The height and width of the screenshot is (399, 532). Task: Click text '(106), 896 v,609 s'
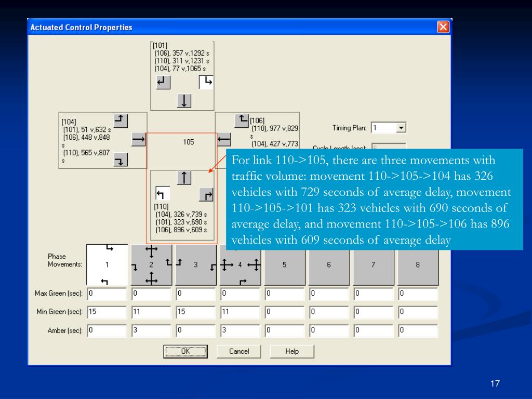(181, 230)
